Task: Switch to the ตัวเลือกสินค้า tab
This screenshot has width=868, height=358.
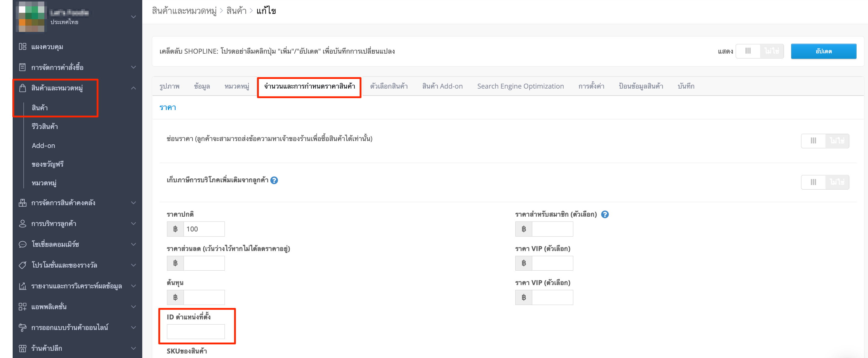Action: click(x=389, y=86)
